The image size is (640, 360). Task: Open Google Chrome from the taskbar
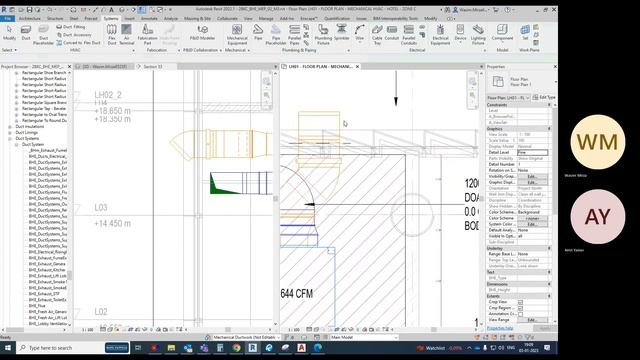coord(236,348)
